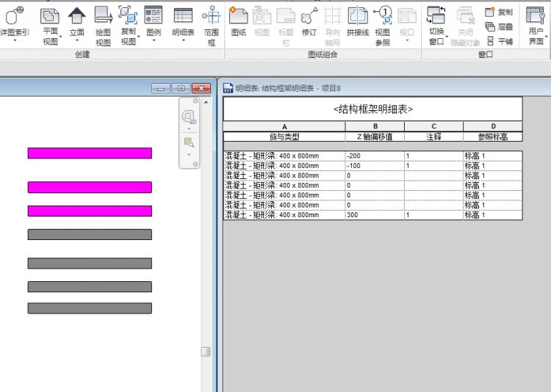Screen dimensions: 551x392
Task: Click the vertical scrollbar thumb in left view
Action: pos(206,352)
